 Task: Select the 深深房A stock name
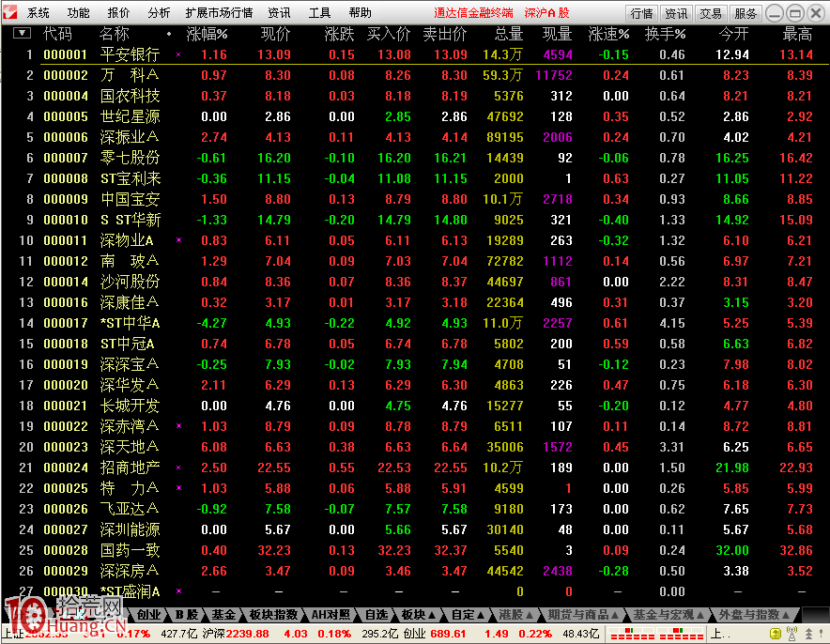tap(130, 571)
